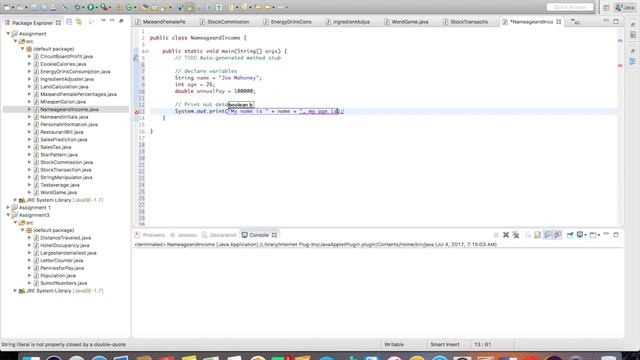
Task: Toggle Scroll Lock in Console toolbar
Action: 537,235
